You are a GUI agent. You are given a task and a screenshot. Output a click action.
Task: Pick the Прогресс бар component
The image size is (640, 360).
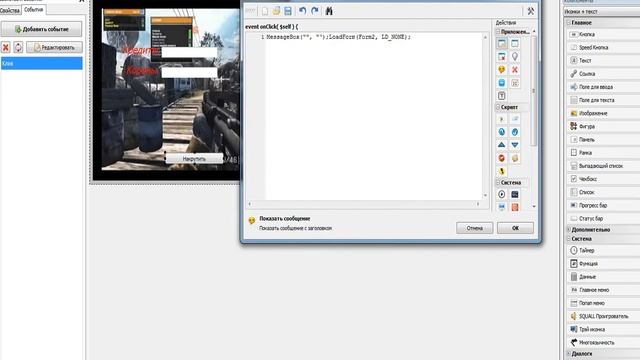(602, 205)
